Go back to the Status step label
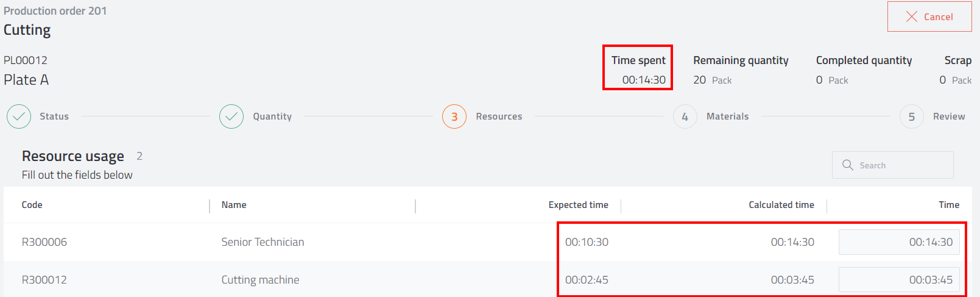This screenshot has width=980, height=297. (54, 116)
